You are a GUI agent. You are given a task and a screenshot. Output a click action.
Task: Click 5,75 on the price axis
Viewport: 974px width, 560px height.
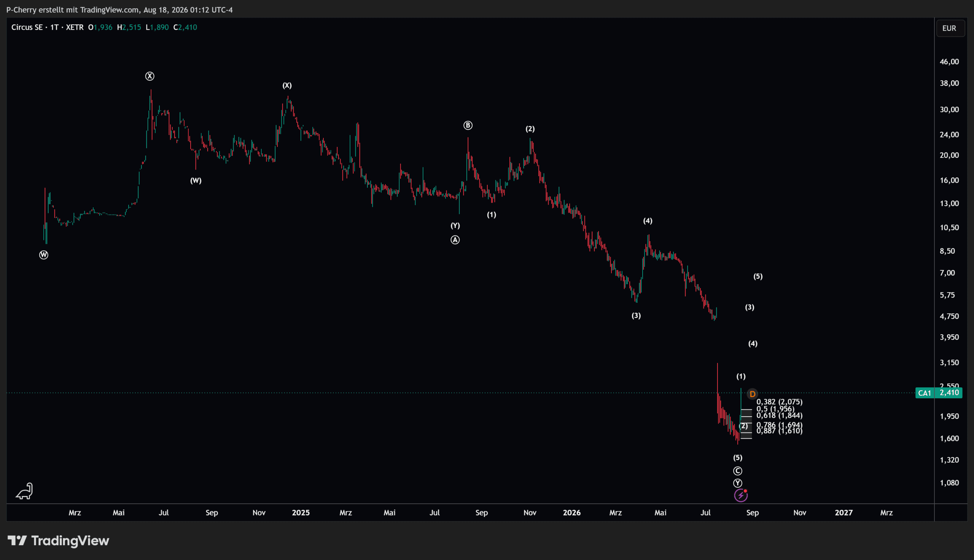tap(947, 295)
